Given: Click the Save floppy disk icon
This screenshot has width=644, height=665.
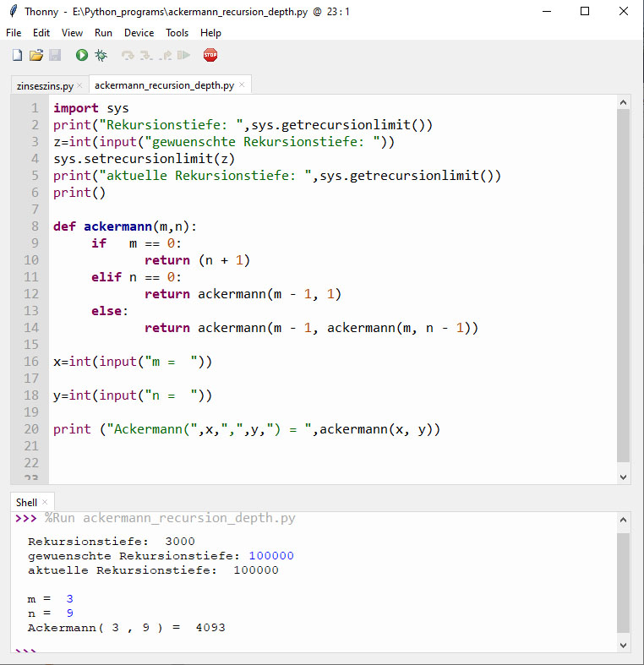Looking at the screenshot, I should click(x=55, y=55).
